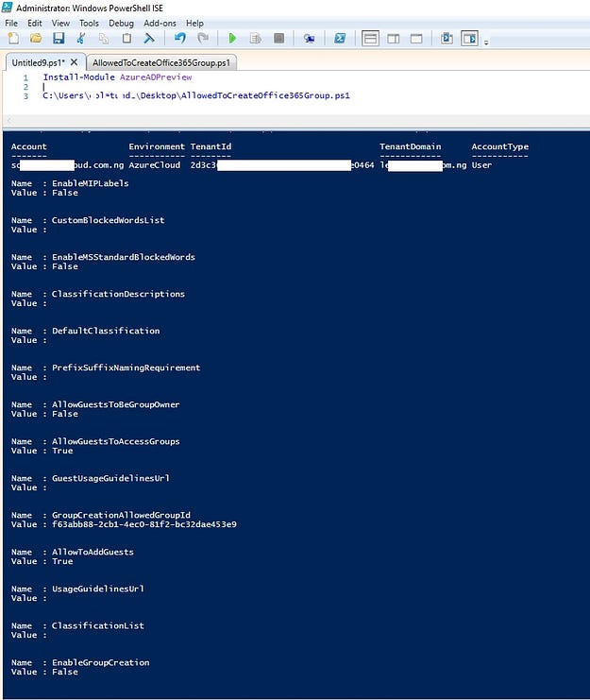Screen dimensions: 590x700
Task: Click the ClassificationDescriptions entry
Action: click(x=118, y=294)
